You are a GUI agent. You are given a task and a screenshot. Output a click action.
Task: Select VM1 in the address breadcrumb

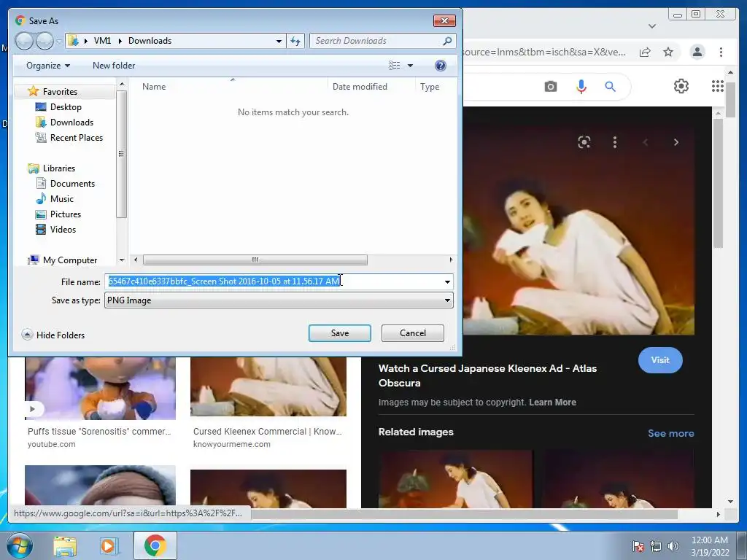click(x=102, y=41)
